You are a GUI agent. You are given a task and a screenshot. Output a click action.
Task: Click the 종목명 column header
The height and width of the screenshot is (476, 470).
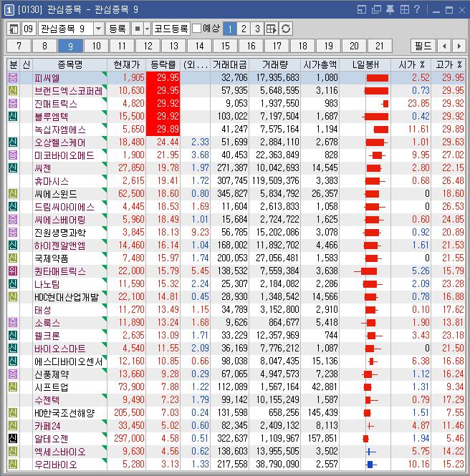tap(70, 64)
